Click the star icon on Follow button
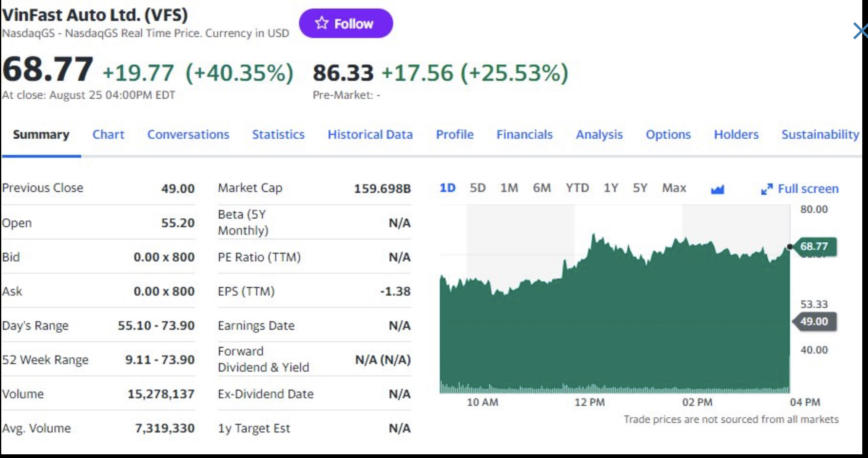This screenshot has width=868, height=458. (x=322, y=23)
